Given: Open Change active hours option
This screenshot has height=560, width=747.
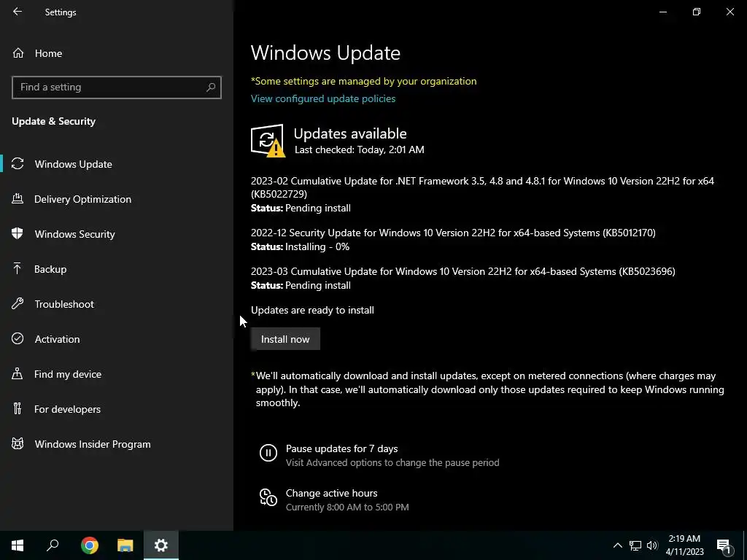Looking at the screenshot, I should coord(332,493).
